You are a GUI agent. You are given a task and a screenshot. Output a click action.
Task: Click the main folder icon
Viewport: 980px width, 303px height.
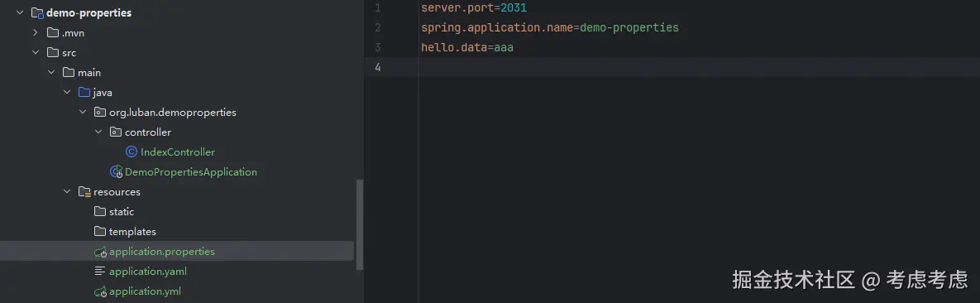tap(69, 73)
